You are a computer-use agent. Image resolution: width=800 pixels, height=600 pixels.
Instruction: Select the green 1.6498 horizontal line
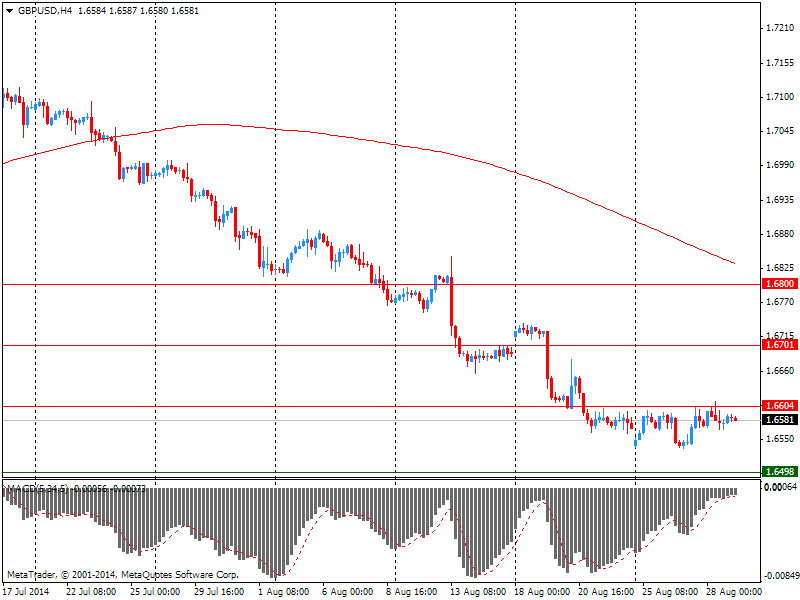pos(382,472)
